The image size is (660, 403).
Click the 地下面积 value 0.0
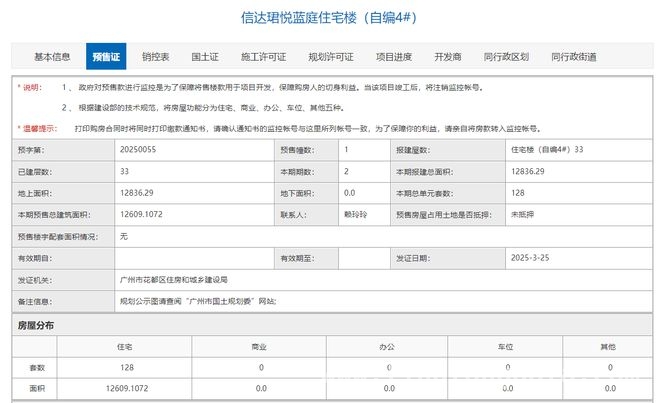click(x=349, y=193)
